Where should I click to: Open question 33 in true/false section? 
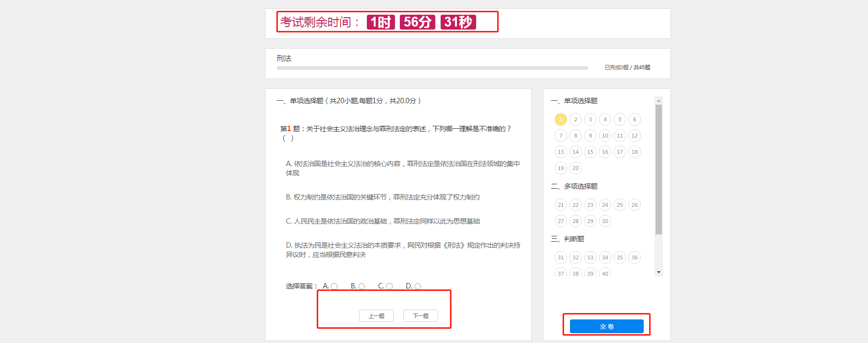point(590,257)
